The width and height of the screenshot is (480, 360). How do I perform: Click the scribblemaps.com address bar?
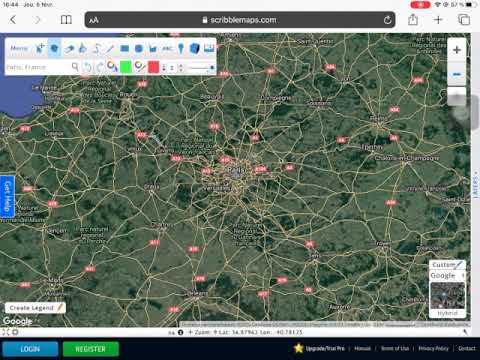pos(240,20)
